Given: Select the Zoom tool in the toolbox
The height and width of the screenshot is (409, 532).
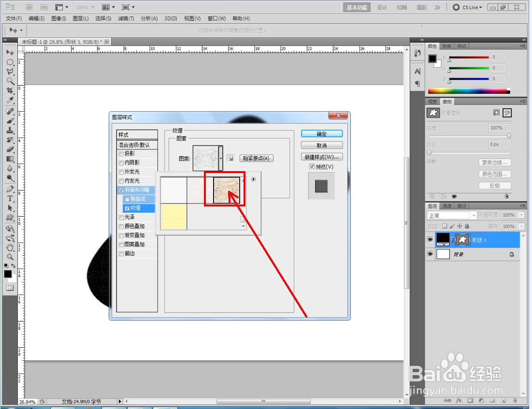Looking at the screenshot, I should (x=10, y=257).
